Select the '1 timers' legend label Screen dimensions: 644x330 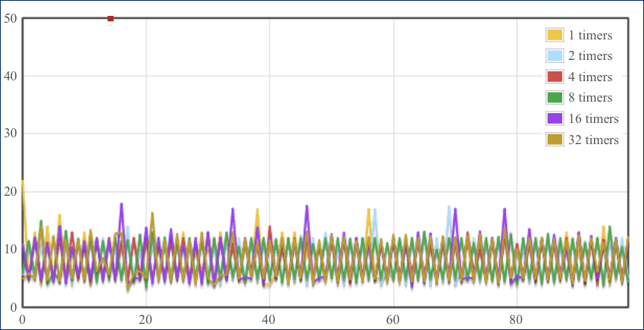click(x=590, y=36)
